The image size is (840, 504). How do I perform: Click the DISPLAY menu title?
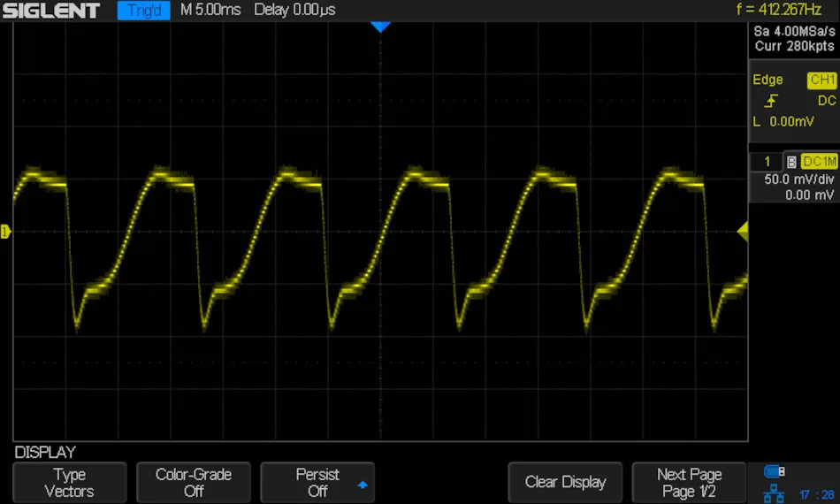pos(45,452)
